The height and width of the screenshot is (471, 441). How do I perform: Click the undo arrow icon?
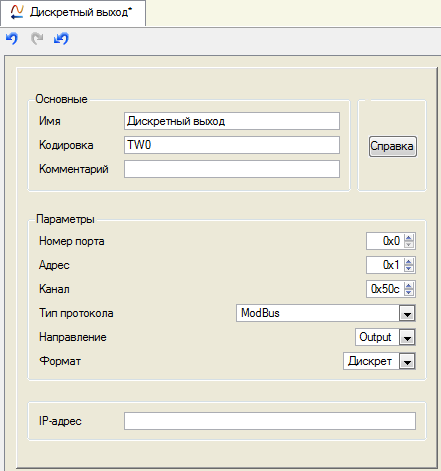[12, 39]
